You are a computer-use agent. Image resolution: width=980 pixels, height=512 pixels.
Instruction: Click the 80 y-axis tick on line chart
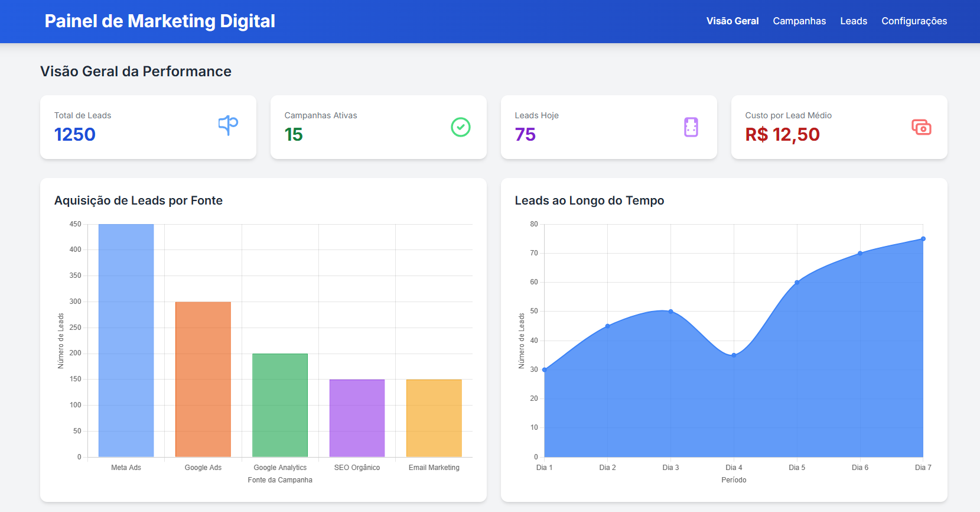534,224
